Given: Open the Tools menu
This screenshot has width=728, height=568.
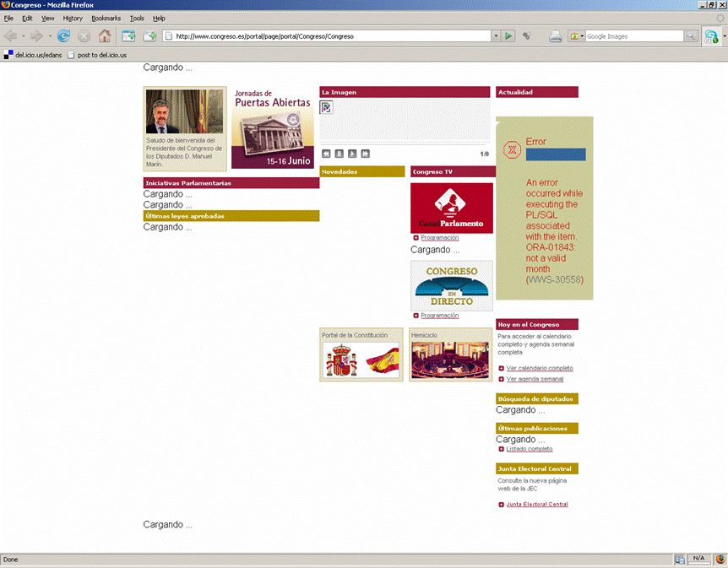Looking at the screenshot, I should pyautogui.click(x=137, y=18).
